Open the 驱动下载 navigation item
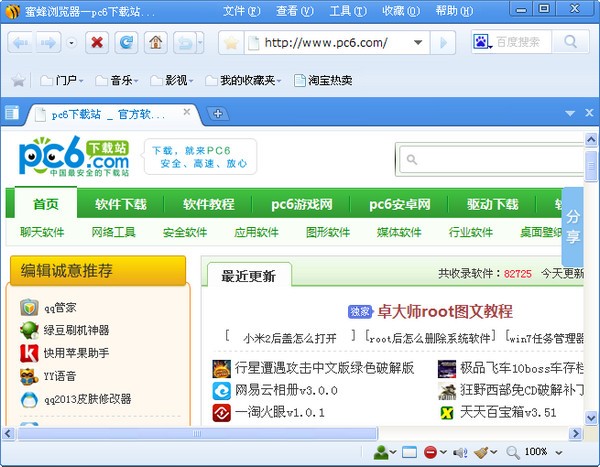The width and height of the screenshot is (600, 467). click(x=492, y=204)
